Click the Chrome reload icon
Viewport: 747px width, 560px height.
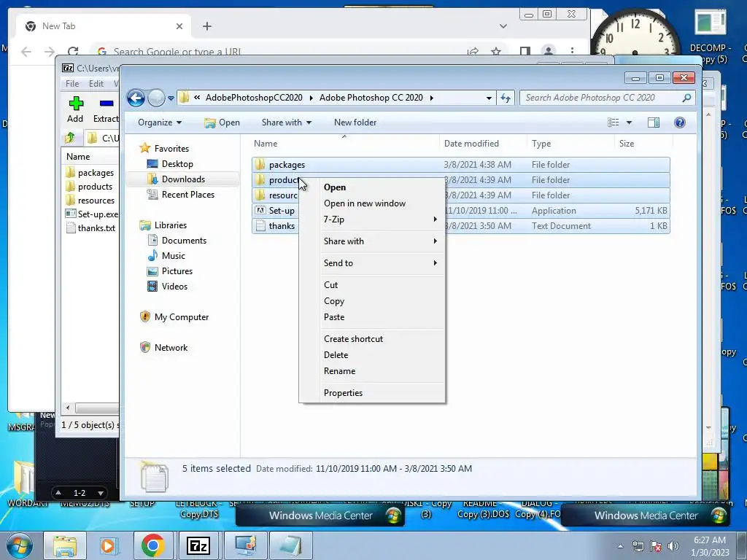(73, 52)
